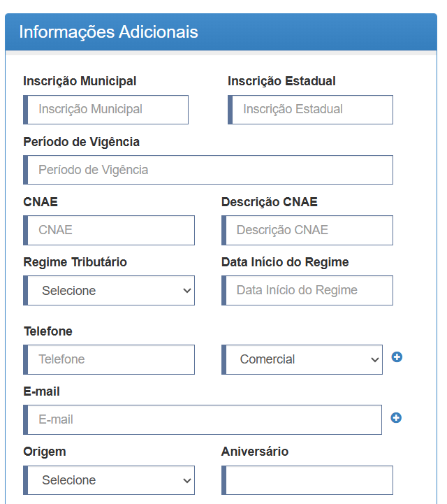The height and width of the screenshot is (504, 447).
Task: Focus the empty Aniversário field
Action: click(x=307, y=480)
